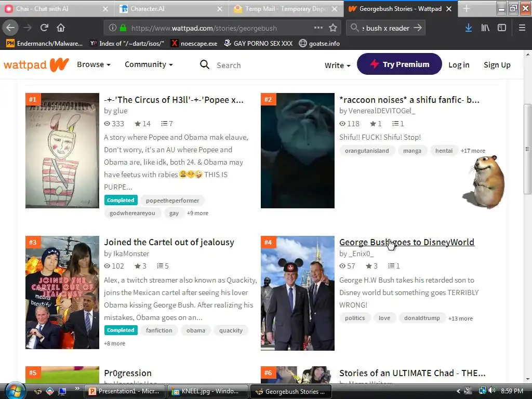The width and height of the screenshot is (532, 399).
Task: Click the 'popeetheperformer' tag
Action: coord(172,201)
